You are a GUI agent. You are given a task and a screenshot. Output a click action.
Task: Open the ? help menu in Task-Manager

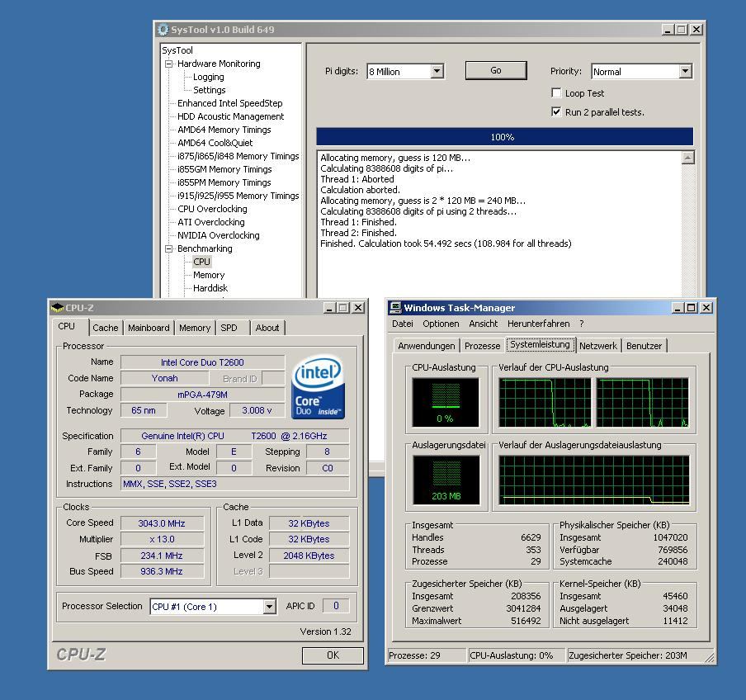[582, 324]
